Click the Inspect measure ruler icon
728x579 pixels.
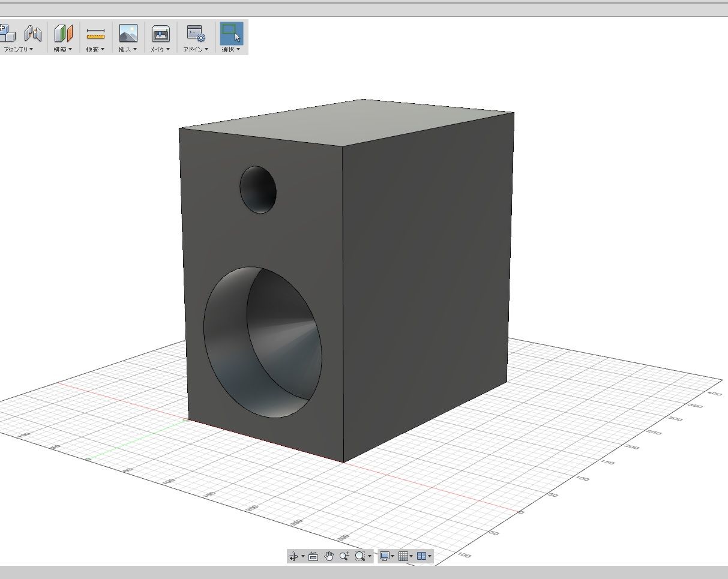coord(95,33)
